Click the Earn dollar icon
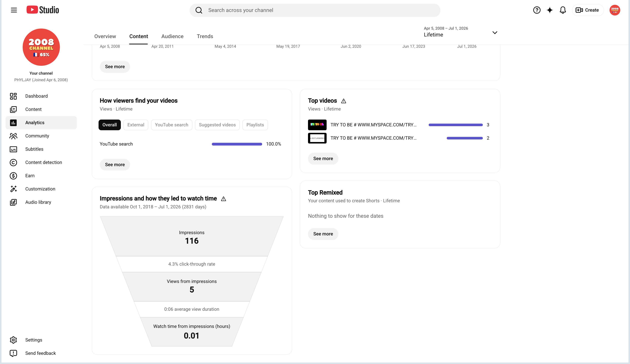This screenshot has height=364, width=630. pos(13,176)
